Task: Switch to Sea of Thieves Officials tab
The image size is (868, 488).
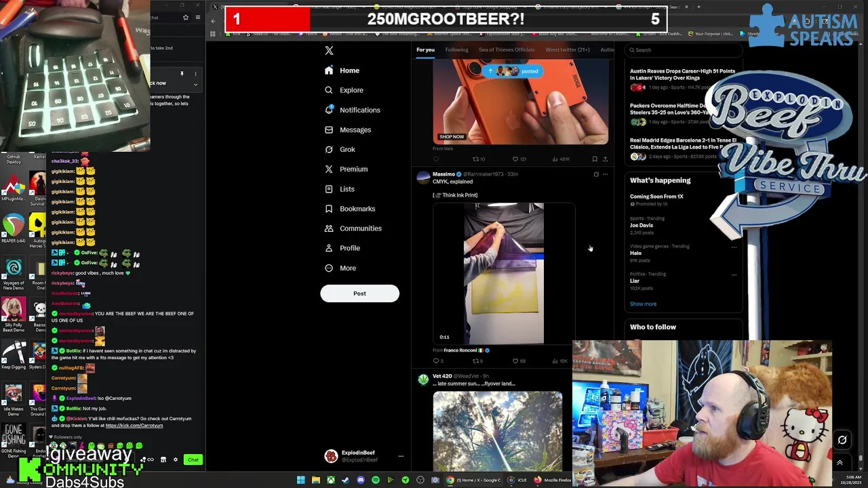Action: pyautogui.click(x=507, y=49)
